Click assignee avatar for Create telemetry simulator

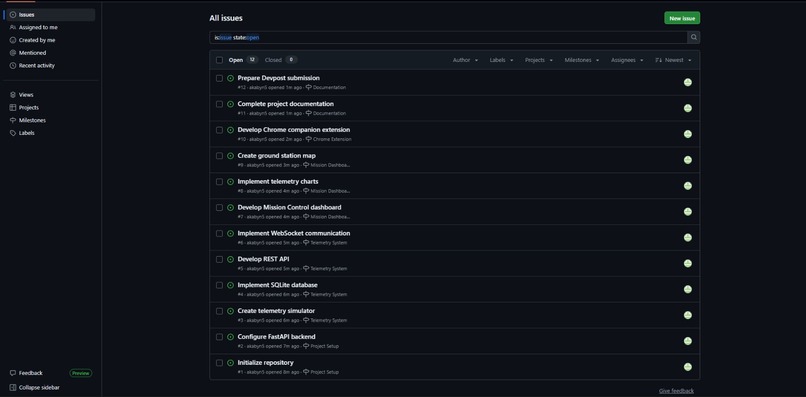click(x=687, y=315)
